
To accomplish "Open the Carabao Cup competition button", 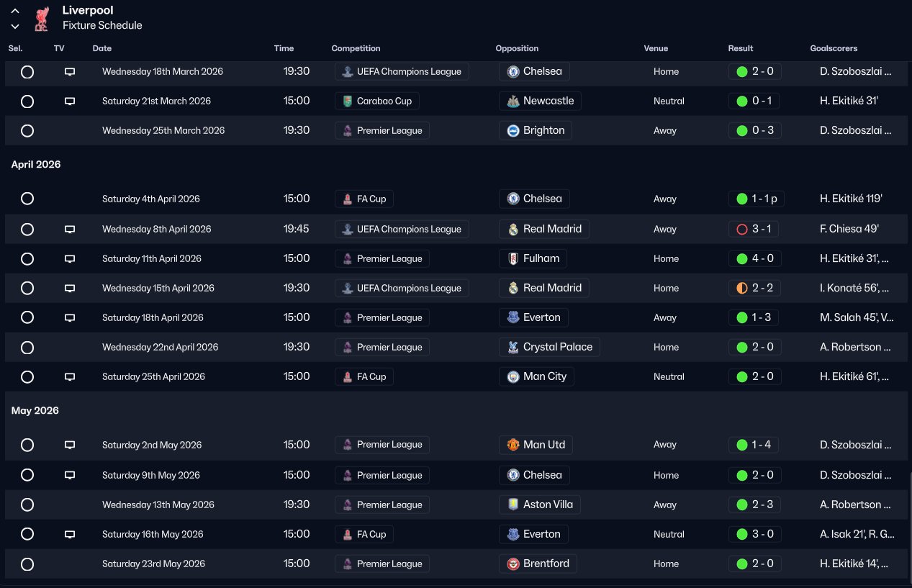I will pos(377,101).
